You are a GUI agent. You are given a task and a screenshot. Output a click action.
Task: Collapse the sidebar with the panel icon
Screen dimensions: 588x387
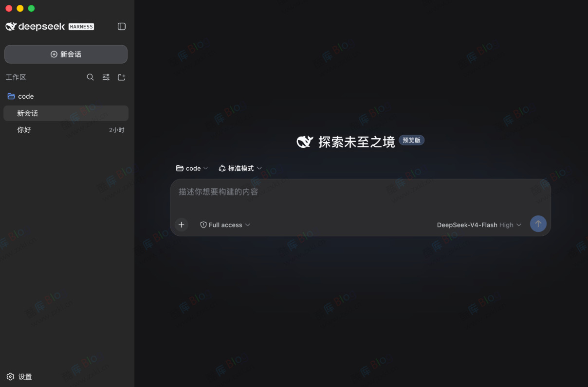[x=122, y=26]
